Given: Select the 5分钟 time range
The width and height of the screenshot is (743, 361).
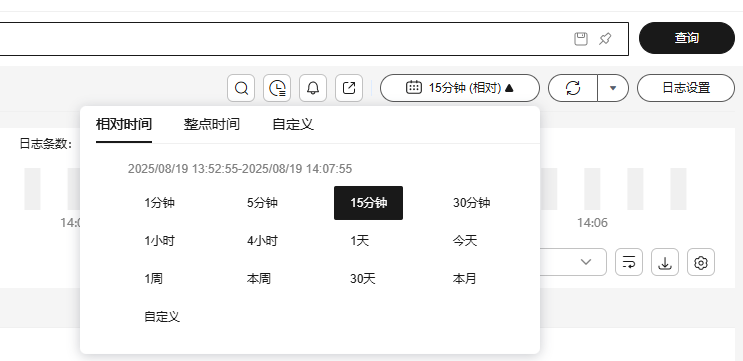Looking at the screenshot, I should pyautogui.click(x=262, y=203).
